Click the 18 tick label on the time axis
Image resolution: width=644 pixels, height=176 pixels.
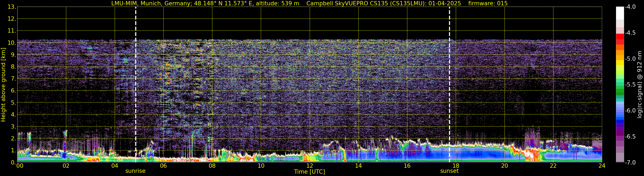click(x=456, y=166)
